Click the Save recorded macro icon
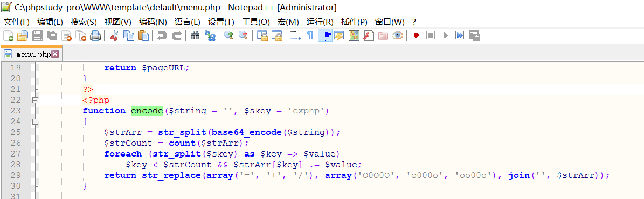The height and width of the screenshot is (199, 644). coord(474,35)
